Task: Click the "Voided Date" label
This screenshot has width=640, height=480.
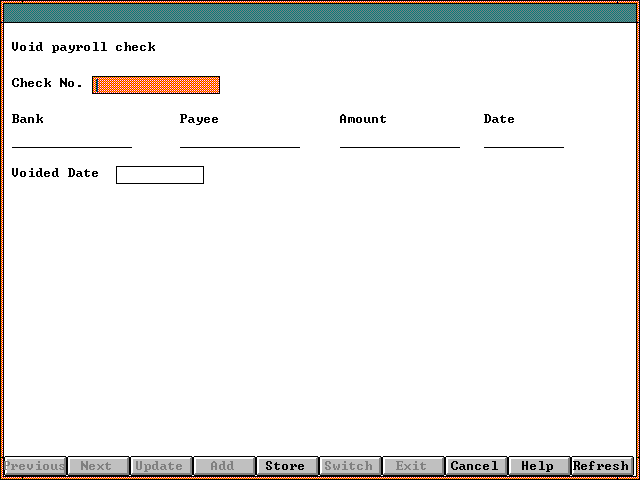Action: [55, 173]
